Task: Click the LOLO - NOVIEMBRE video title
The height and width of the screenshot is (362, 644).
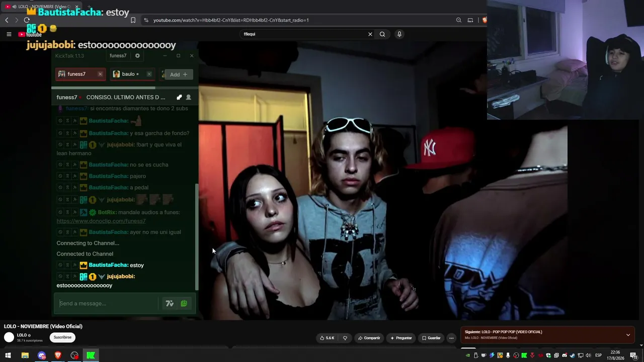Action: click(x=43, y=326)
